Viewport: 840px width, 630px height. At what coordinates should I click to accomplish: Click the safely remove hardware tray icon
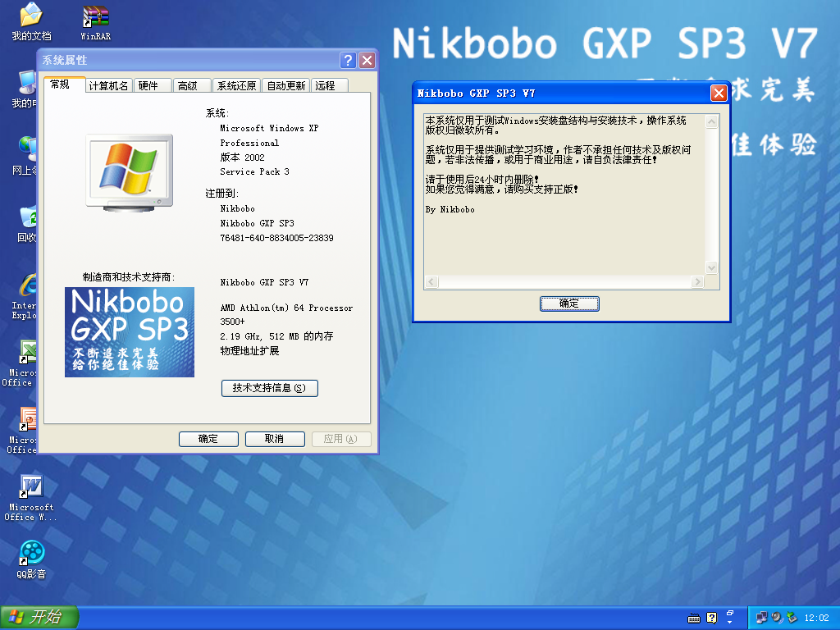coord(792,618)
